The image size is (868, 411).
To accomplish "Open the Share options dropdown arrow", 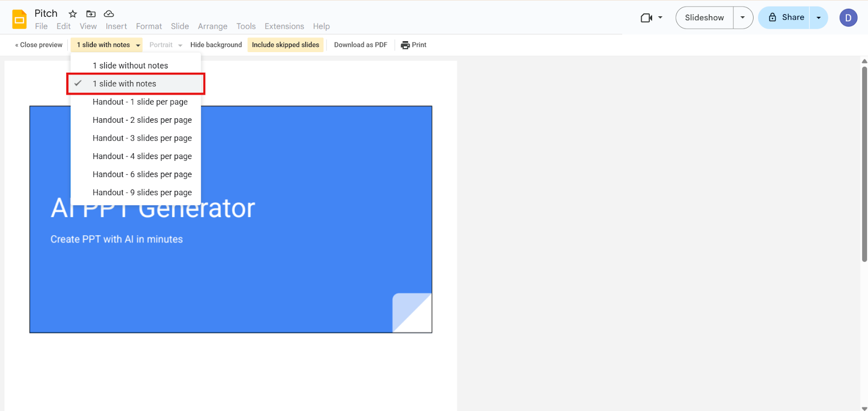I will click(819, 17).
